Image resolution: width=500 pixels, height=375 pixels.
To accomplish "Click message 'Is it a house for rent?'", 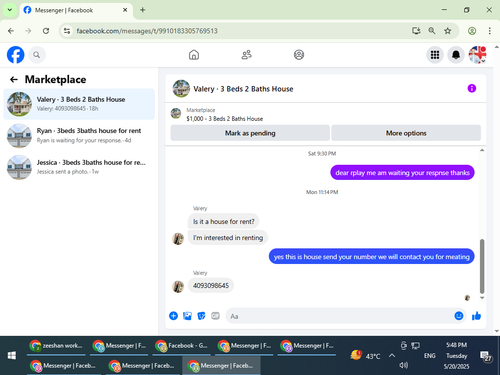I will pos(223,221).
